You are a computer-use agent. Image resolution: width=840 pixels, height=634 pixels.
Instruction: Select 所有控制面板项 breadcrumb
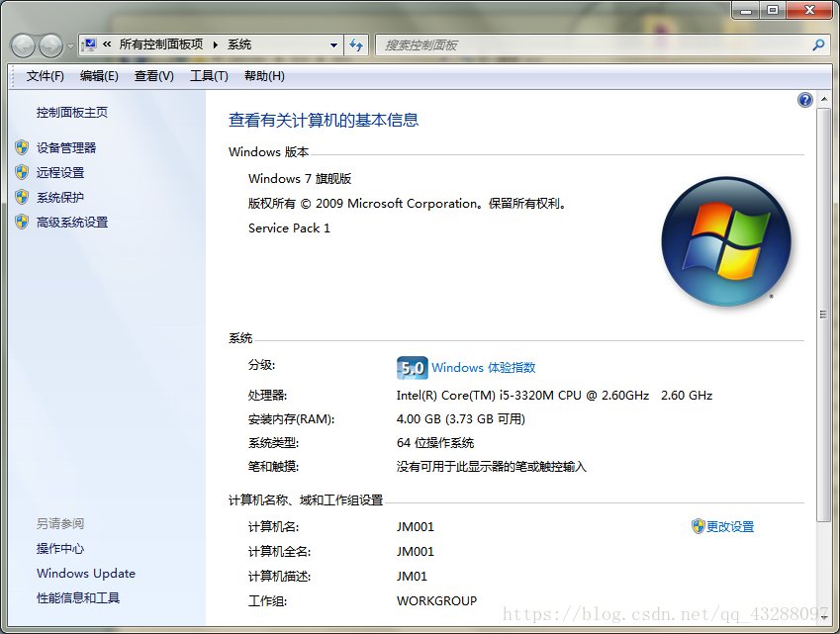tap(160, 45)
